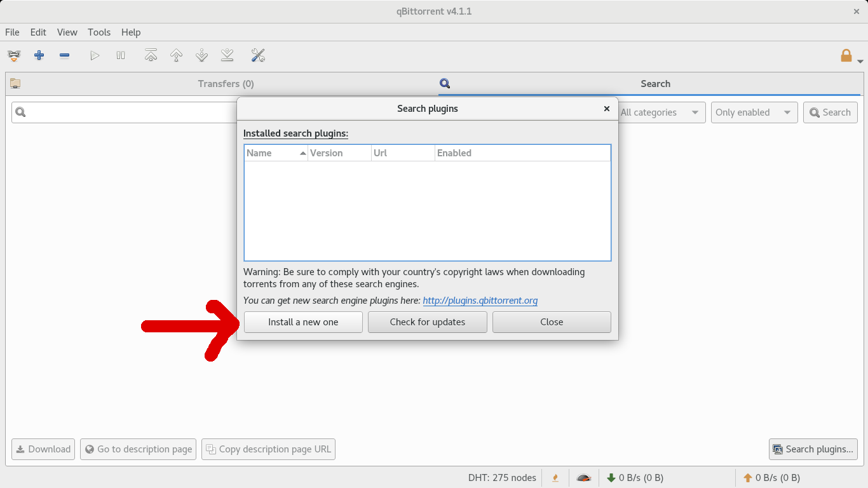Screen dimensions: 868x488
Task: Click Go to description page button
Action: [x=138, y=449]
